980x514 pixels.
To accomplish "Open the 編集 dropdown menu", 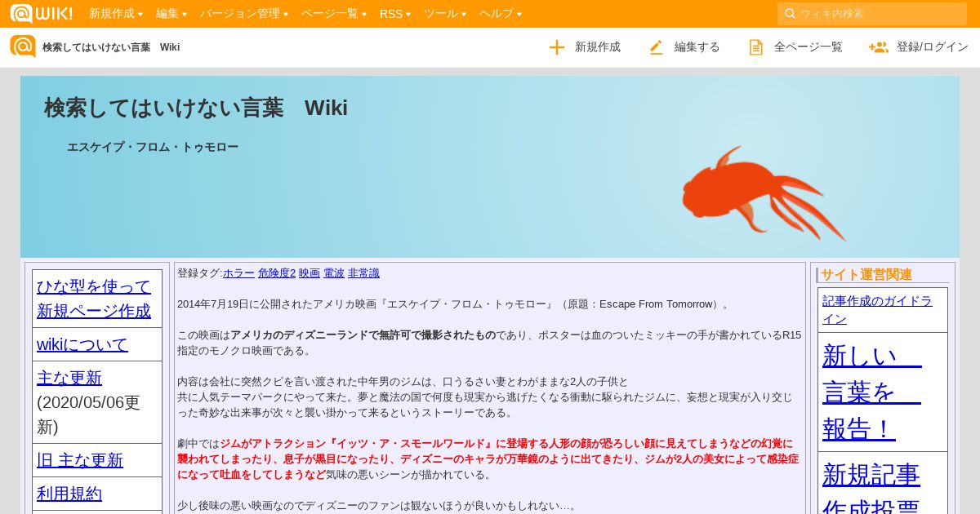I will (x=171, y=14).
